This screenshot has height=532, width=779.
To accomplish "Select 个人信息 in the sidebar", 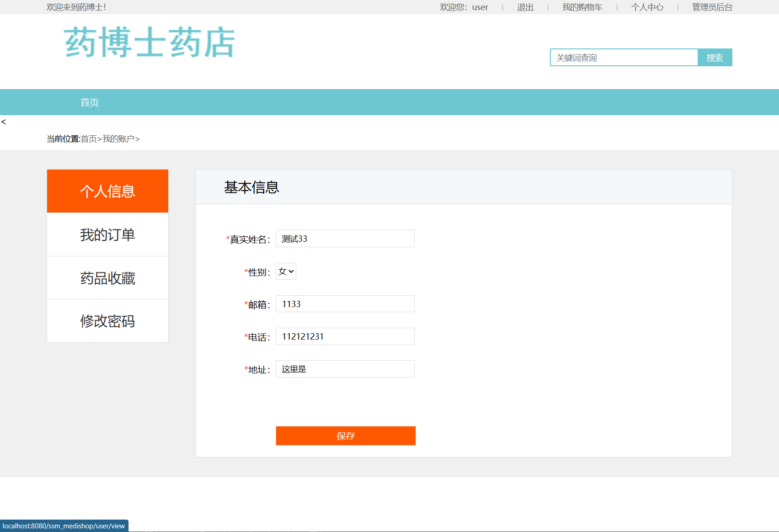I will (107, 191).
